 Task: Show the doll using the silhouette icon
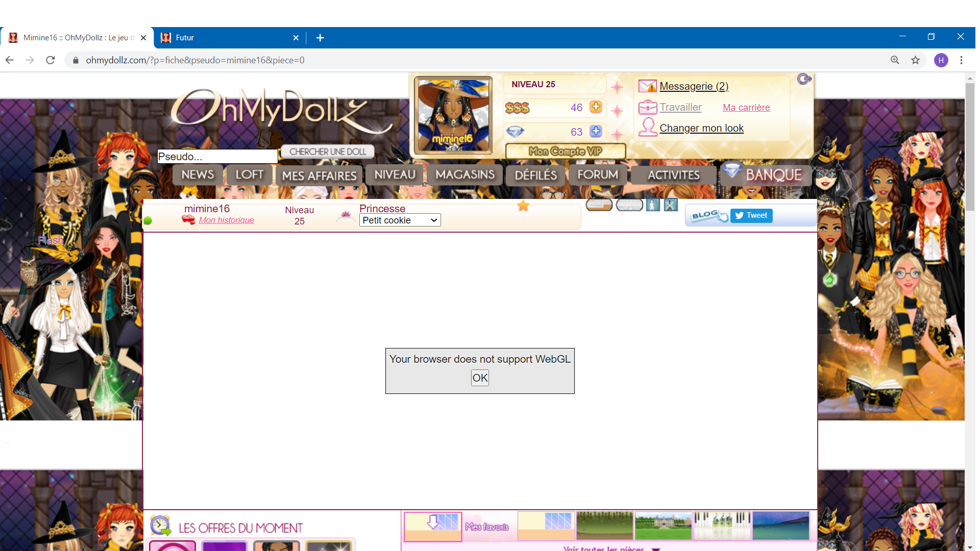653,205
